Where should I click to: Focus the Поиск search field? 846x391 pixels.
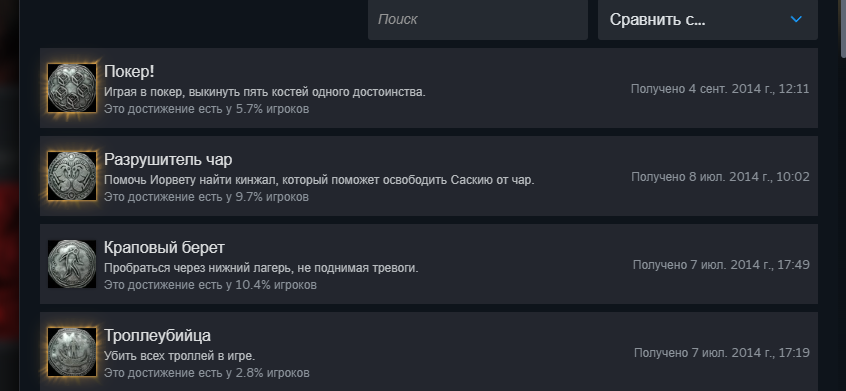[477, 19]
